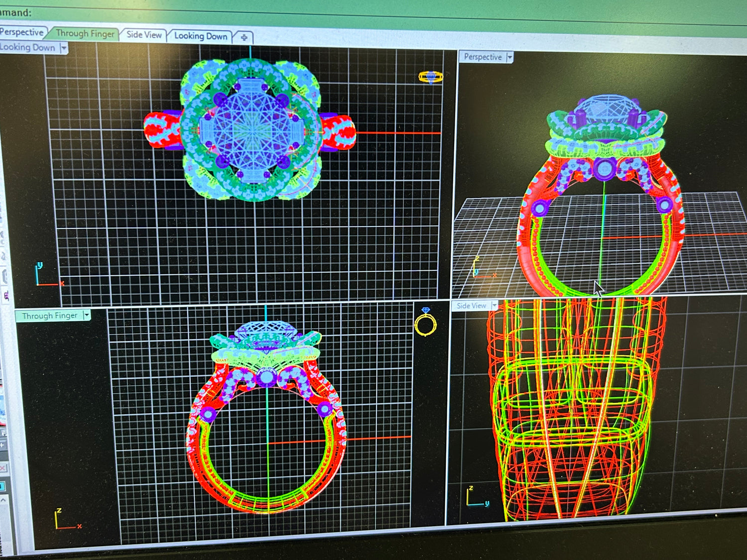Click the ring icon in Through Finger viewport

pos(425,322)
